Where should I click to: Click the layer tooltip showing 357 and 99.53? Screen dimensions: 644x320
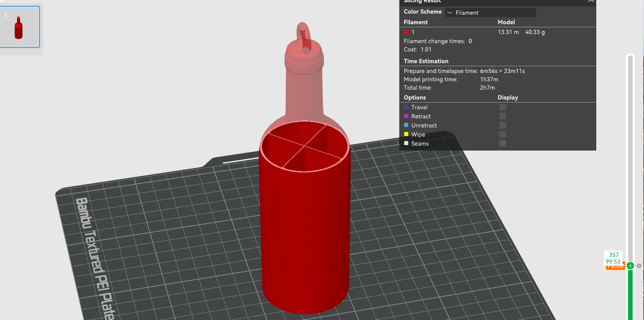point(613,258)
